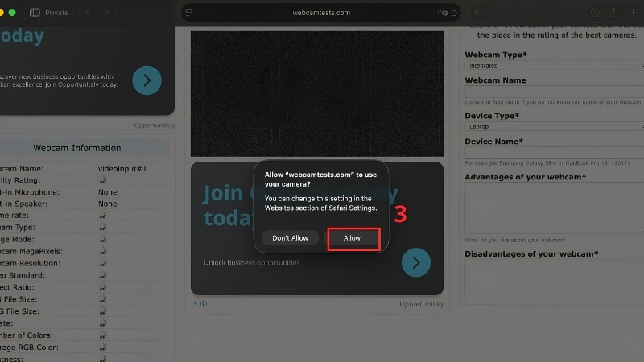Click the Device Type* field label

click(492, 116)
